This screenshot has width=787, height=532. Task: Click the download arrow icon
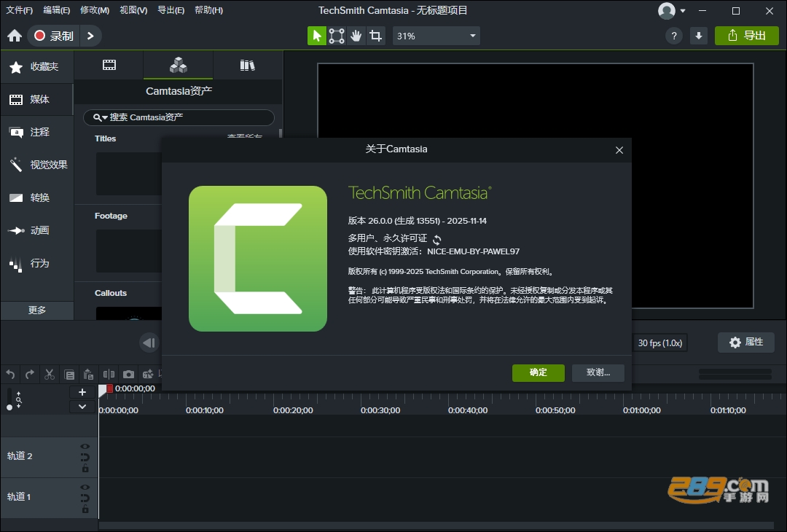699,36
